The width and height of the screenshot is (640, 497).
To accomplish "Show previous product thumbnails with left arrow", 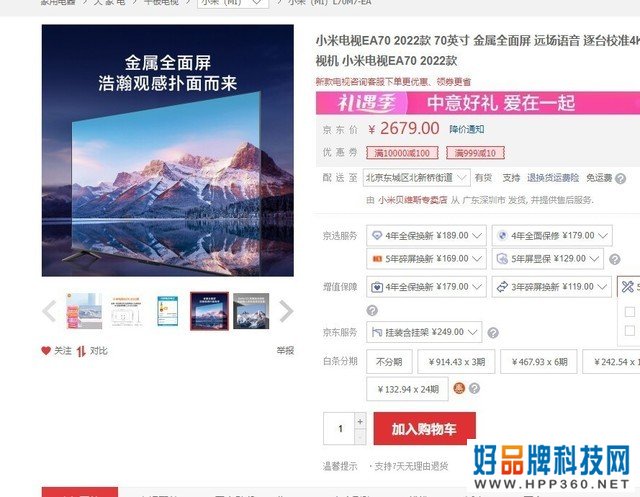I will point(49,311).
